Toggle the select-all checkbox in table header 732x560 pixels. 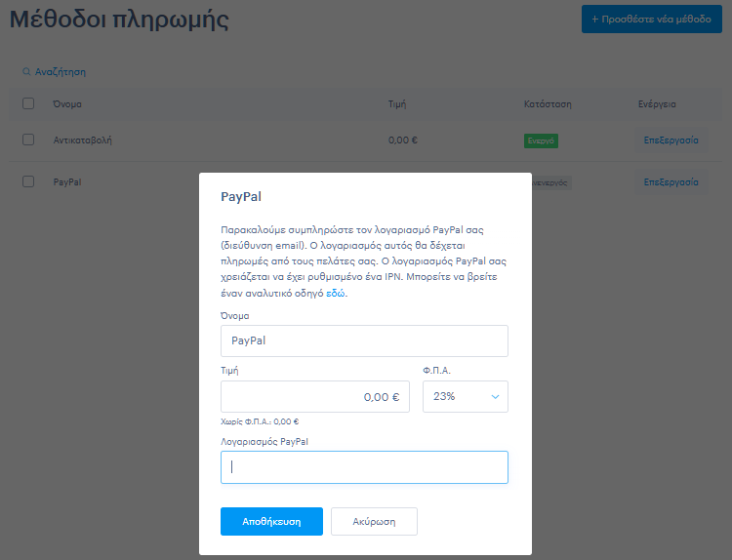coord(28,103)
